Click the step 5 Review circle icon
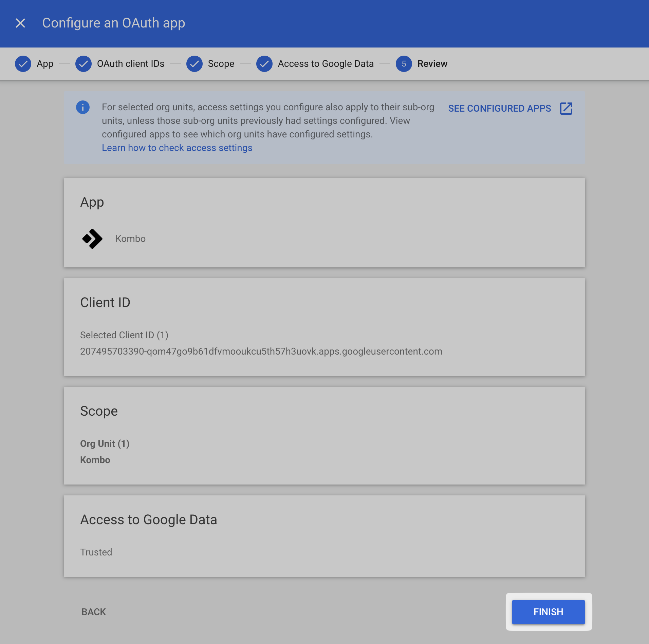649x644 pixels. (x=404, y=64)
